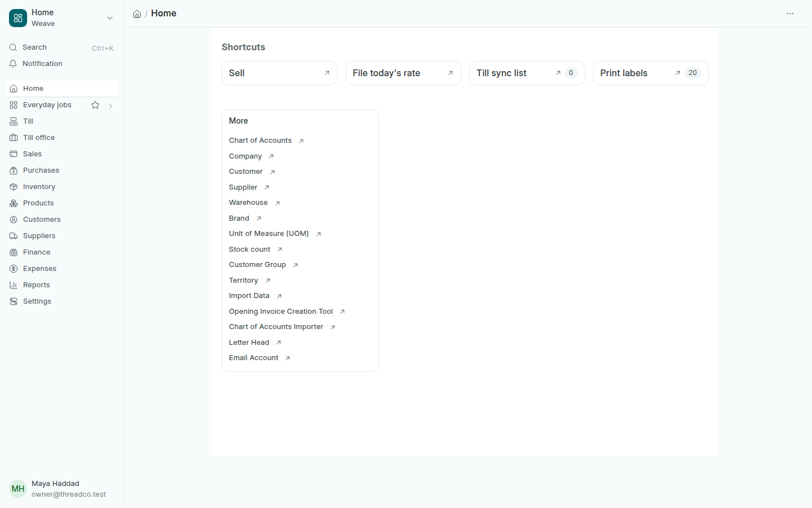The height and width of the screenshot is (508, 812).
Task: Go to Till office in sidebar
Action: pos(61,138)
